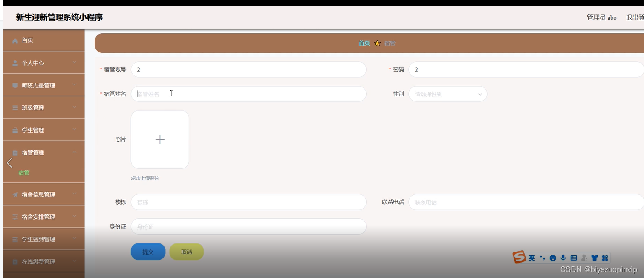
Task: Click the 退出登 logout link
Action: (x=634, y=17)
